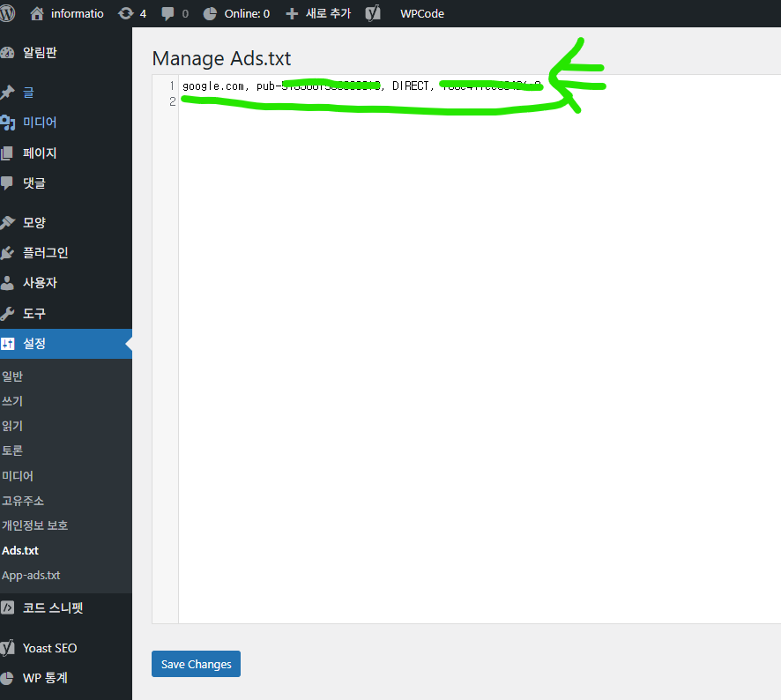781x700 pixels.
Task: Open the 플러그인 plugins menu
Action: [45, 253]
